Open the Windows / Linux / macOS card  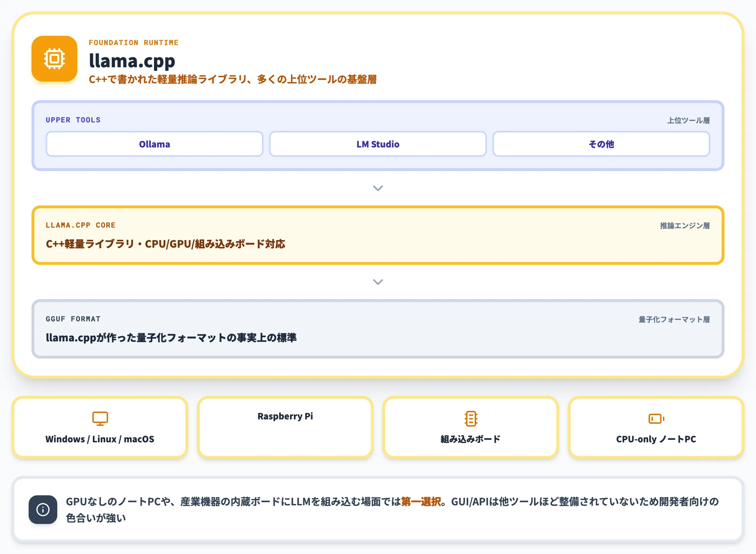[x=100, y=427]
